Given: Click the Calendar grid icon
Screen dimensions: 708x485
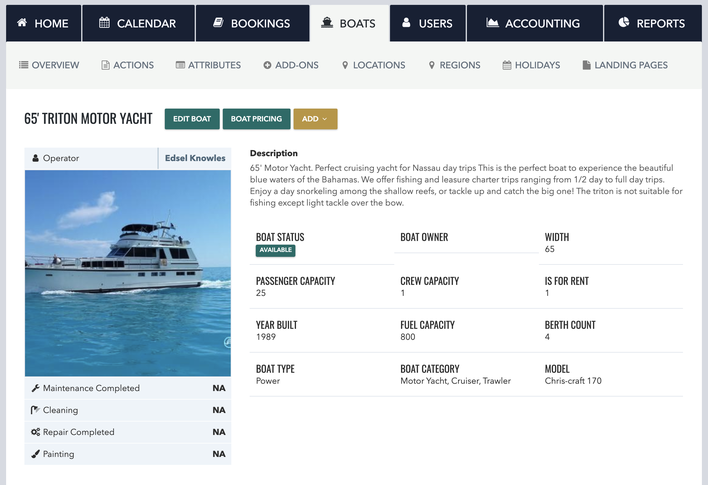Looking at the screenshot, I should click(104, 23).
